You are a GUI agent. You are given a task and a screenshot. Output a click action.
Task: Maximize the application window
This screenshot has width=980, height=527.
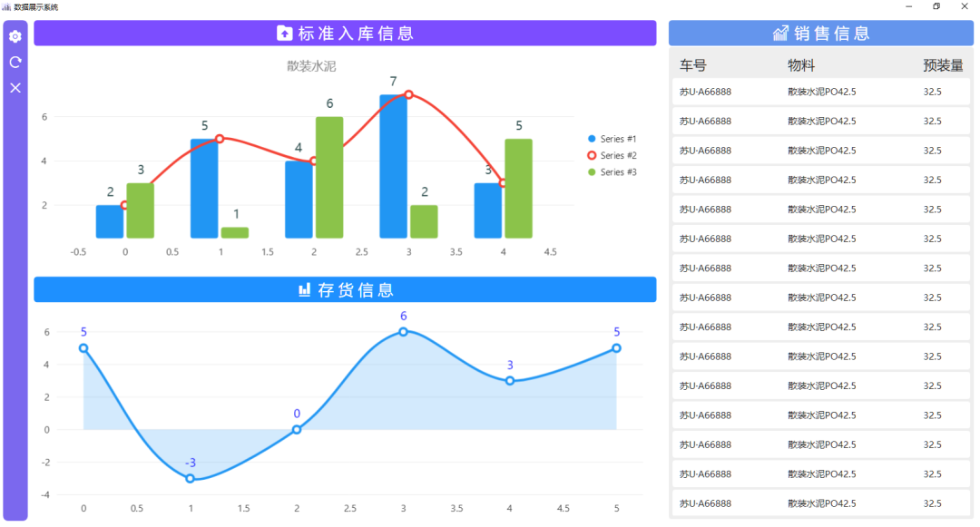936,6
